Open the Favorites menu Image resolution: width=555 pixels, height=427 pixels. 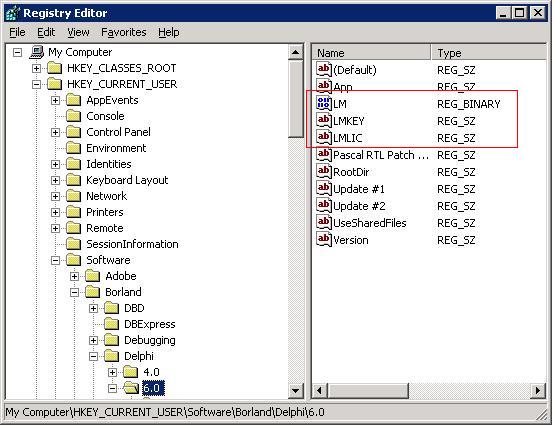click(124, 33)
